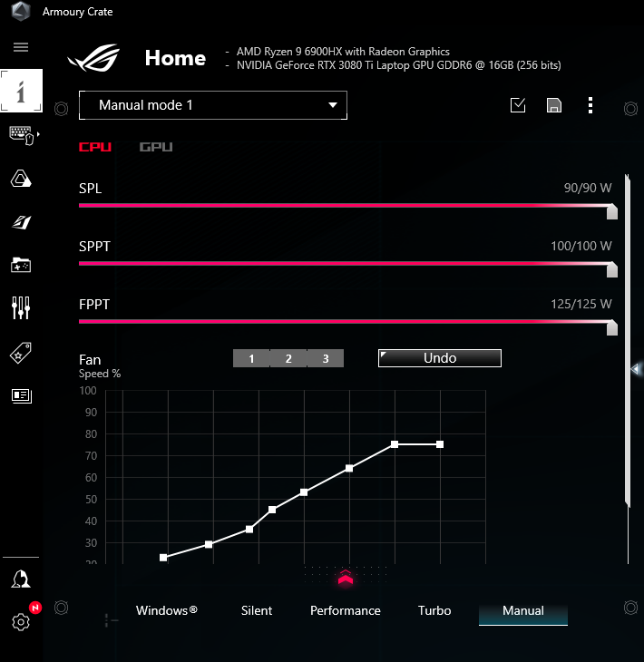Open User Center profile icon
Image resolution: width=644 pixels, height=662 pixels.
(21, 579)
